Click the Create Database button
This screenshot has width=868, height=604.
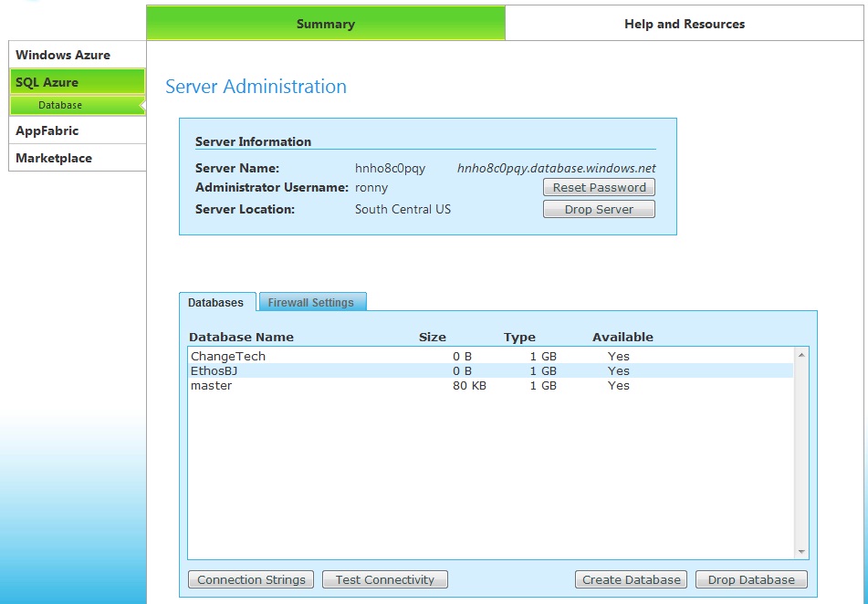coord(632,579)
